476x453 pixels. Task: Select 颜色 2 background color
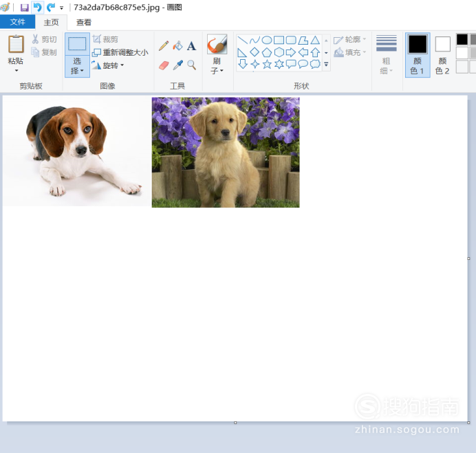coord(442,54)
